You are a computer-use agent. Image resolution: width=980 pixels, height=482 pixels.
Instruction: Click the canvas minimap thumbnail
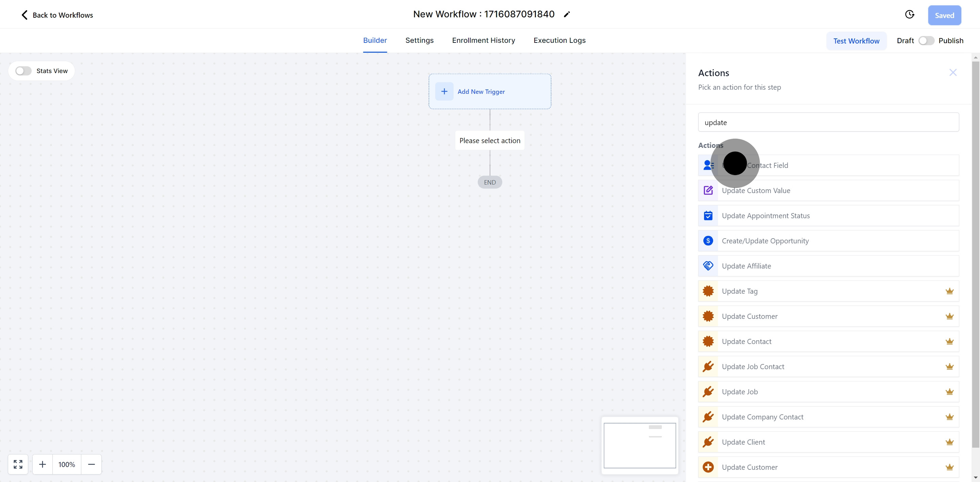[x=639, y=446]
